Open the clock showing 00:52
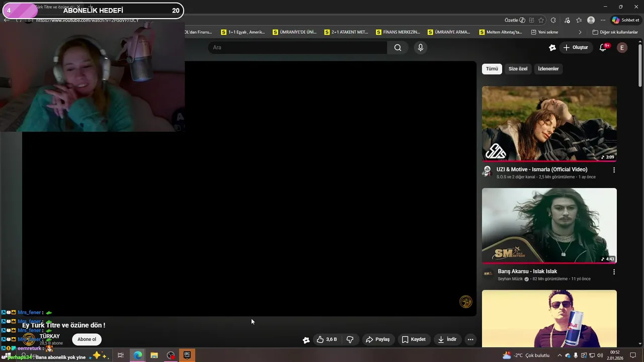644x362 pixels. click(x=615, y=355)
